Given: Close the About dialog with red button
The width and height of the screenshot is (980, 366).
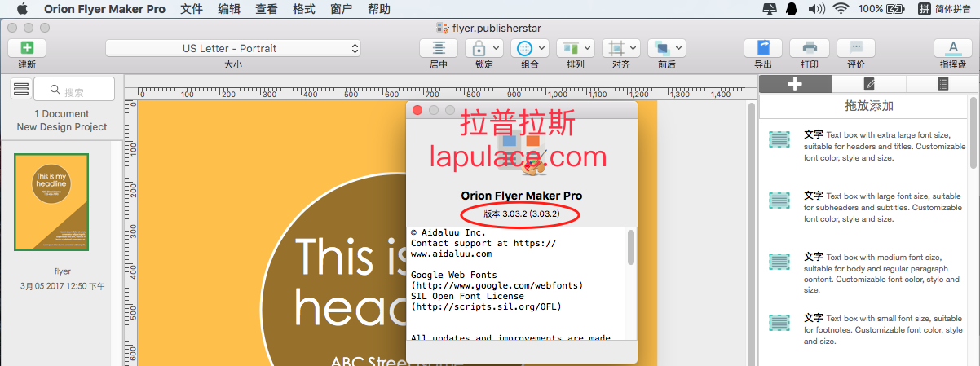Looking at the screenshot, I should point(417,110).
